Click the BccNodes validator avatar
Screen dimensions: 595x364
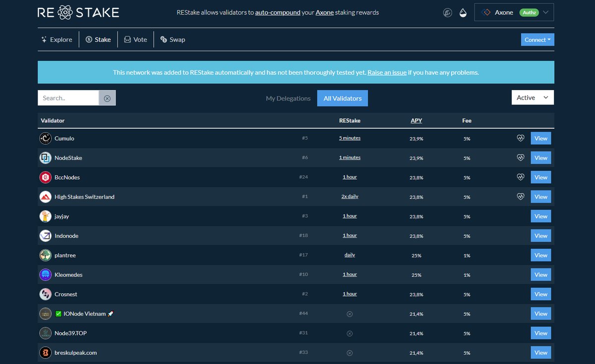coord(45,177)
